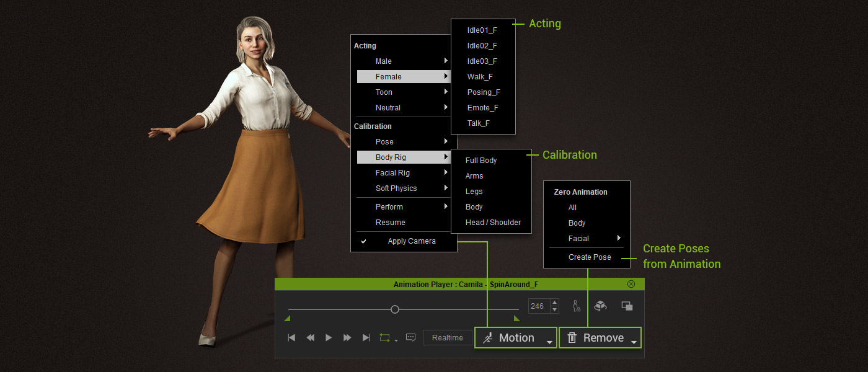This screenshot has width=868, height=372.
Task: Select Walk_F from the Acting submenu
Action: click(480, 77)
